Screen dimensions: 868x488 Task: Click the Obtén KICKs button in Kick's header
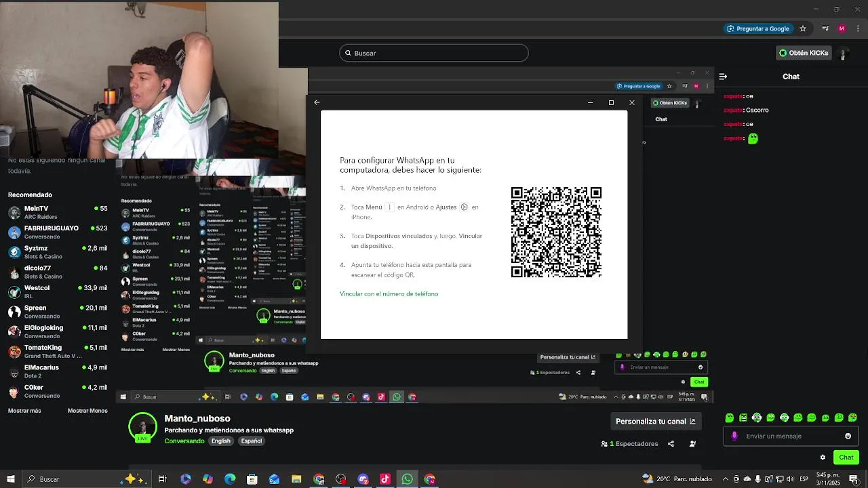point(804,53)
